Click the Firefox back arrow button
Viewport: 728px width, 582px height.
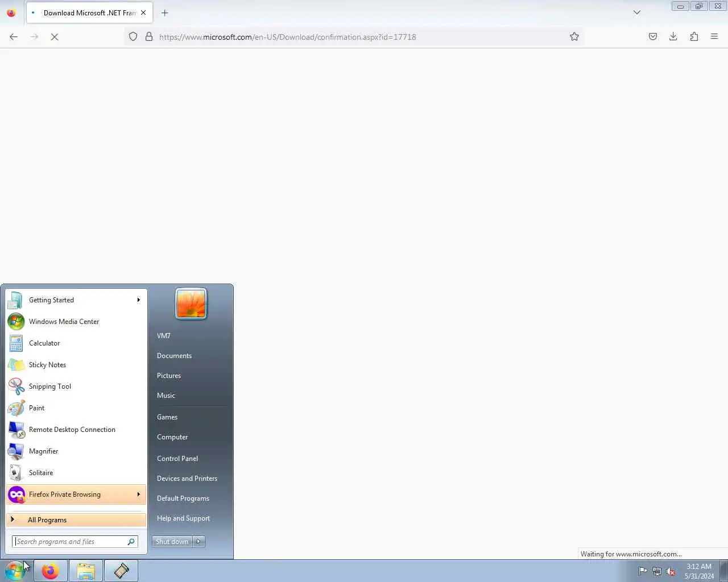[x=14, y=36]
